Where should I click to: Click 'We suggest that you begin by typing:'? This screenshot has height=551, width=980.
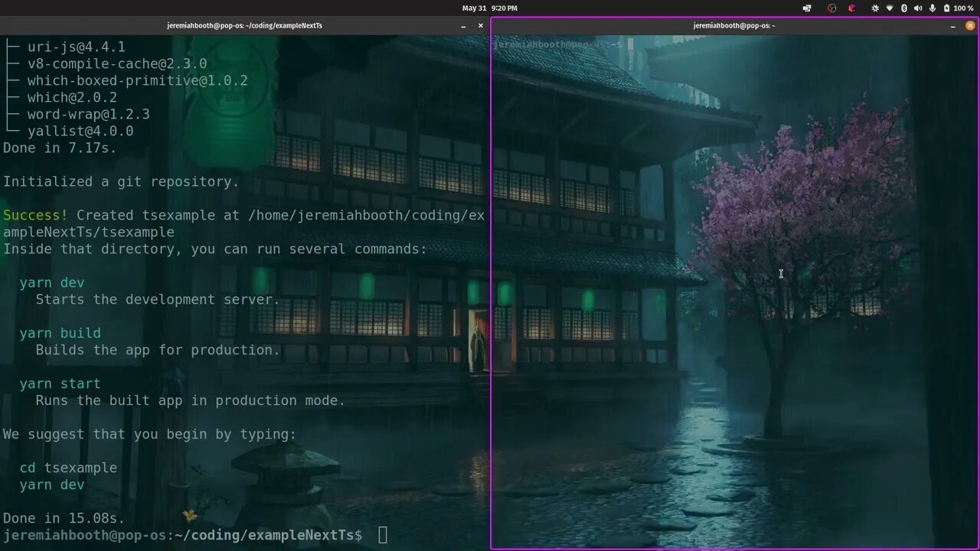(x=149, y=434)
